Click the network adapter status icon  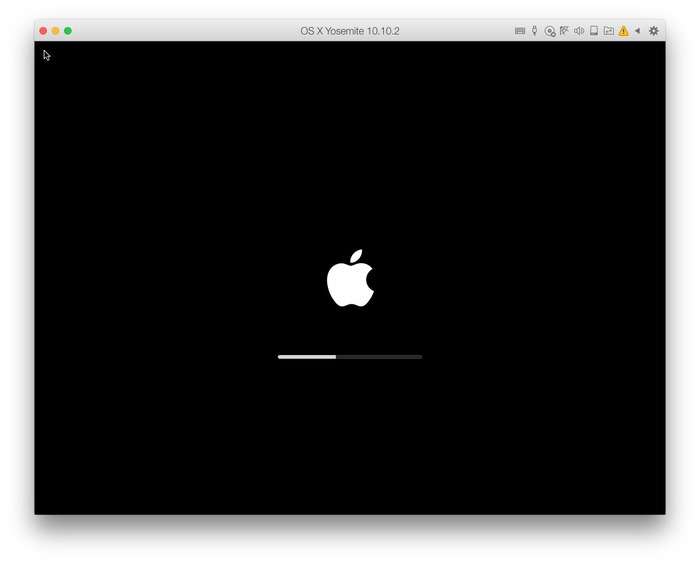[564, 31]
